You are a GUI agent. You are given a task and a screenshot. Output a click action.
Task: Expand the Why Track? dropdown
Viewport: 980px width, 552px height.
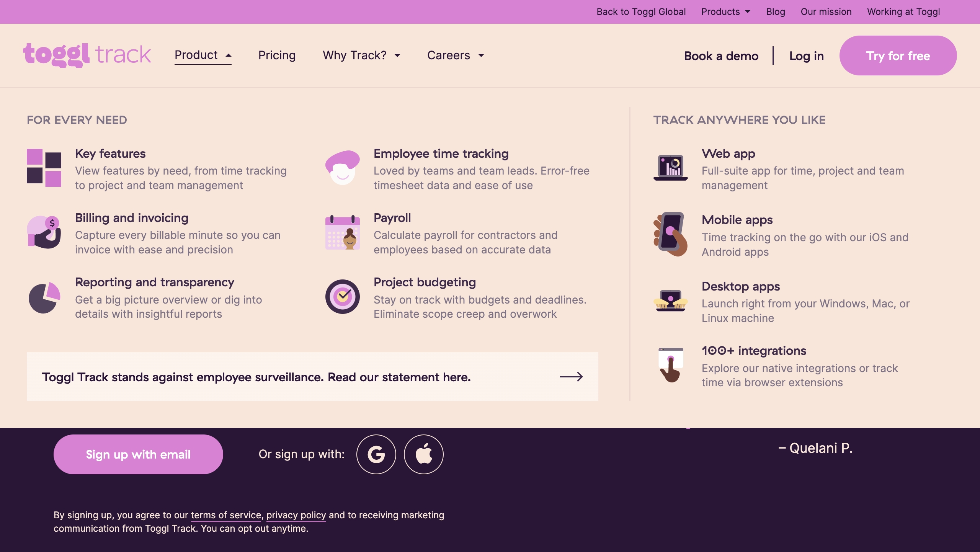362,56
